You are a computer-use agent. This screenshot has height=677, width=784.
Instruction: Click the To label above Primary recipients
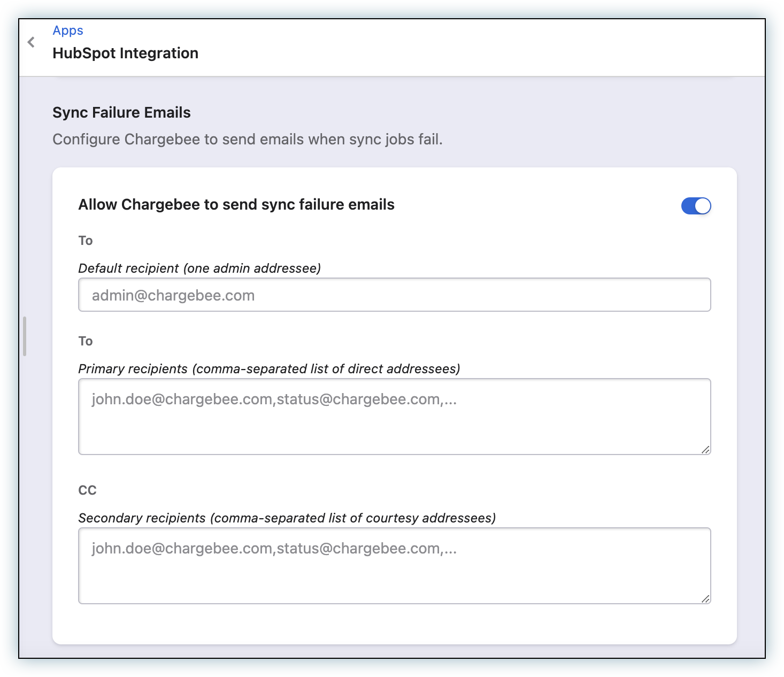86,341
